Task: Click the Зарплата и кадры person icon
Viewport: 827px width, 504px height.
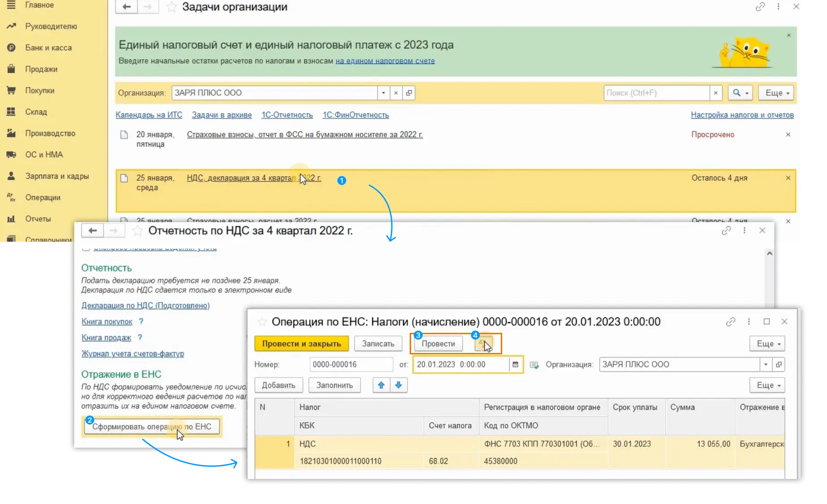Action: pos(11,176)
